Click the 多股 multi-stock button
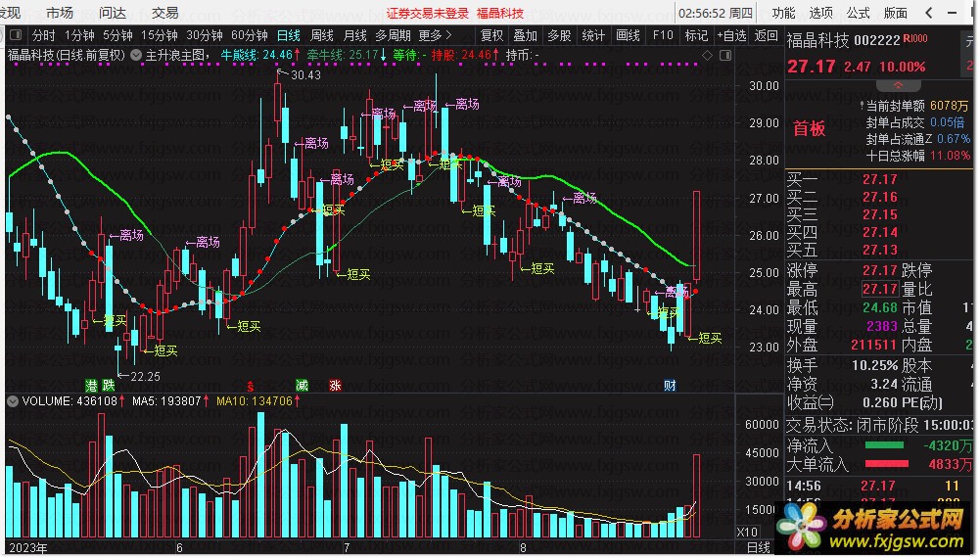Viewport: 980px width, 558px height. tap(559, 35)
